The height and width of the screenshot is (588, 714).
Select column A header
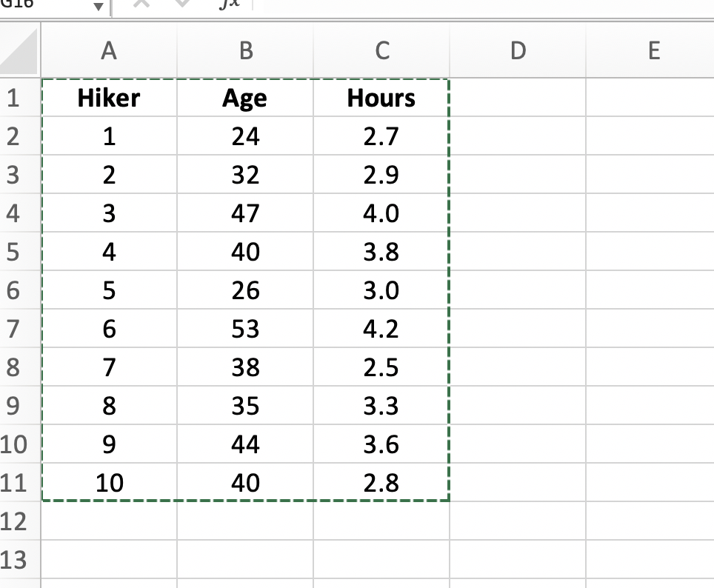109,50
